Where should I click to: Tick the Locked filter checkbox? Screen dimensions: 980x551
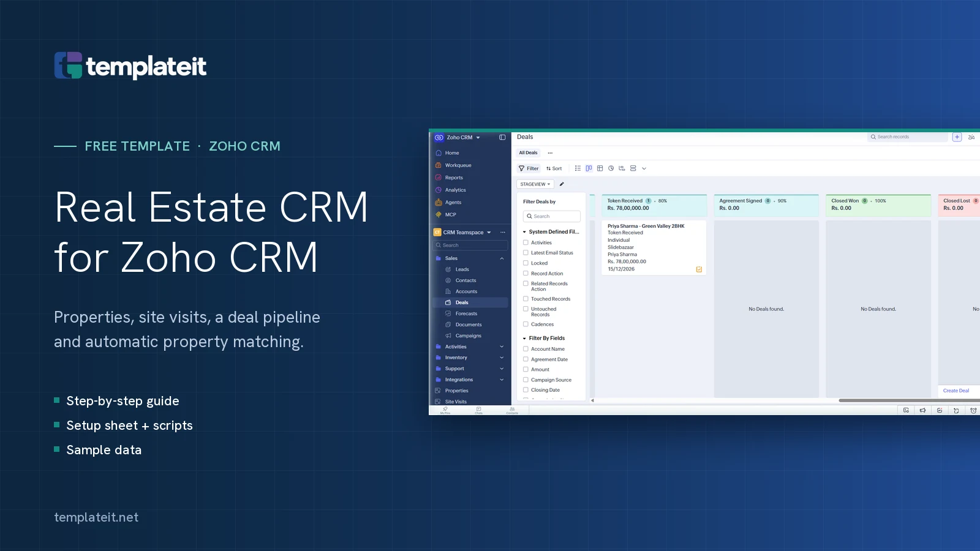(x=526, y=263)
